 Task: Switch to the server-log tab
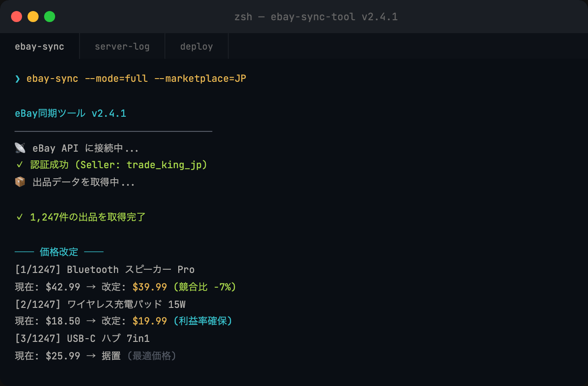[x=122, y=46]
